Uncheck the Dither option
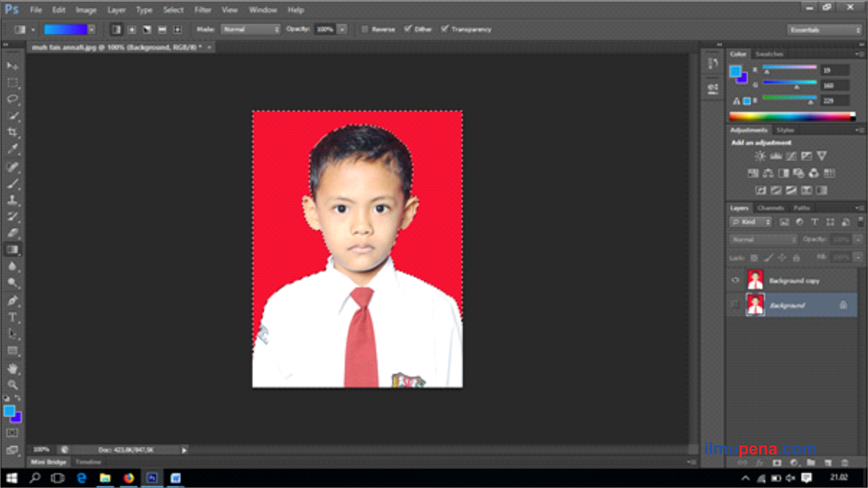Screen dimensions: 868x488 (x=408, y=29)
